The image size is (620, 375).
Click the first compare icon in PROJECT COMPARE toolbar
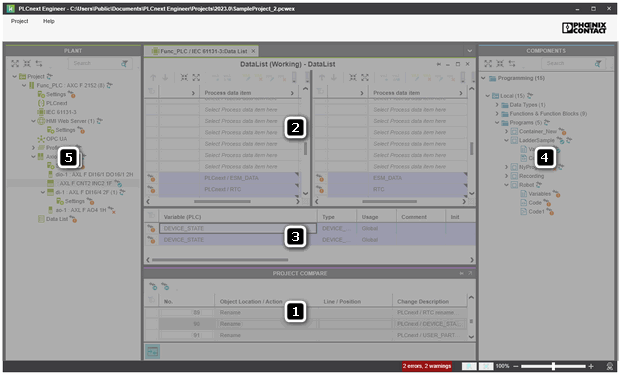153,286
